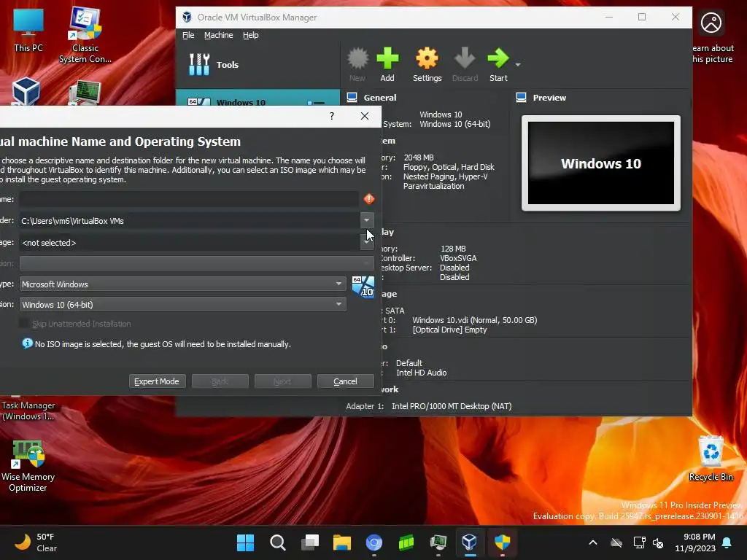The width and height of the screenshot is (747, 560).
Task: Click the Expert Mode button
Action: (157, 381)
